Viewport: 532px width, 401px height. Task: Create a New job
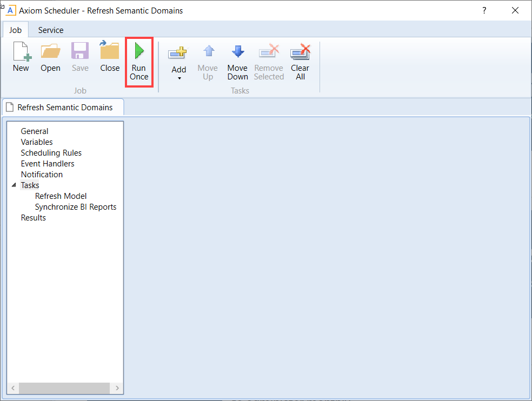click(21, 57)
